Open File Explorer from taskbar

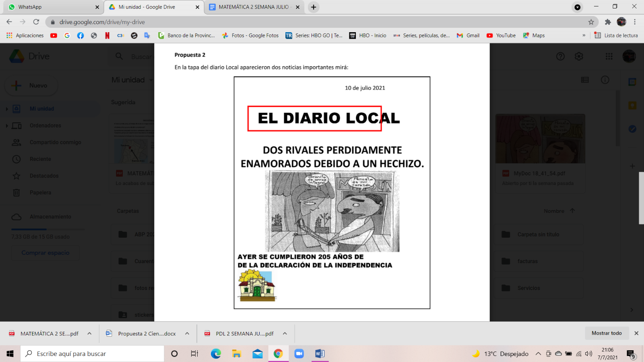click(237, 354)
